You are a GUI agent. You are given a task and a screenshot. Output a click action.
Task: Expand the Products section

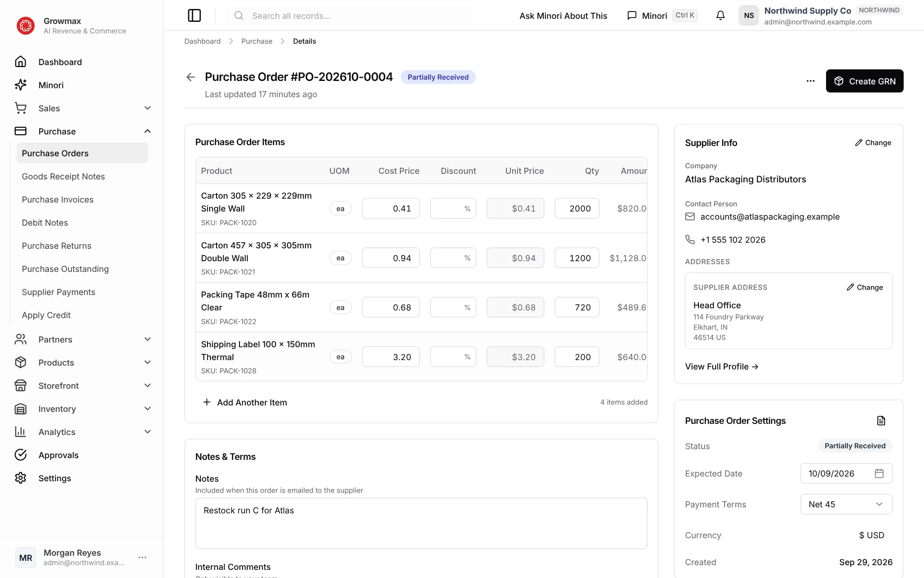(83, 362)
